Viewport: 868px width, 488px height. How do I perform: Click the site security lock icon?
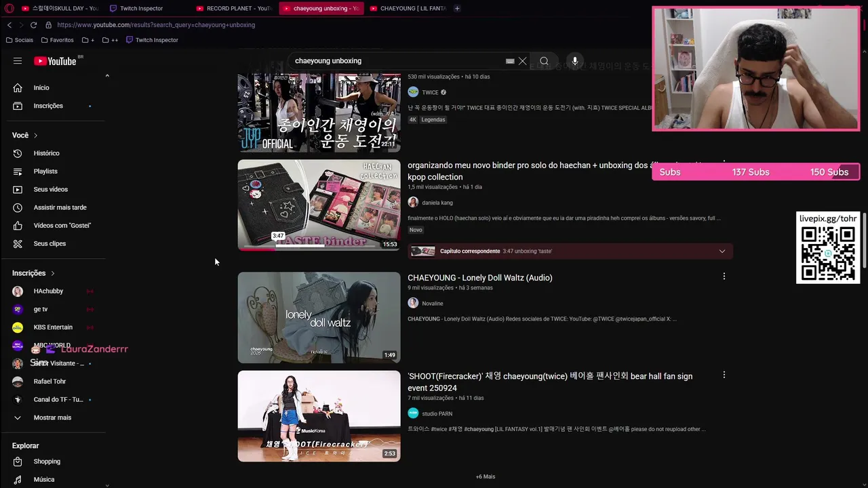[48, 25]
